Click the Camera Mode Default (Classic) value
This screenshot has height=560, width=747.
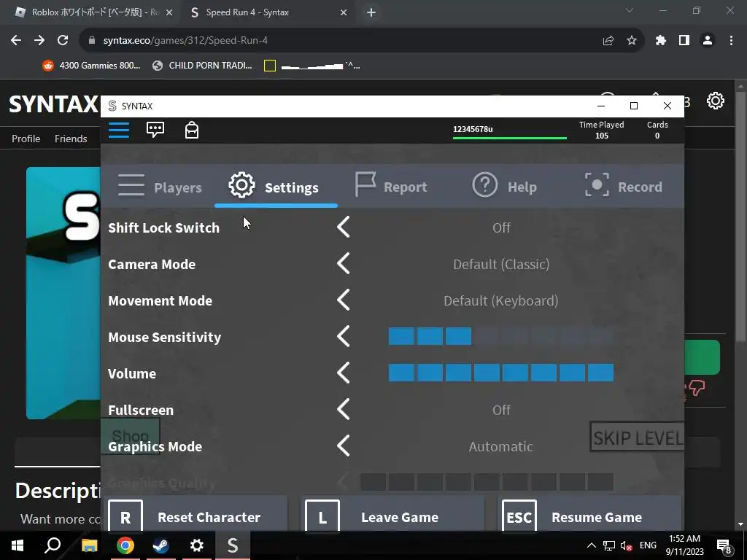(501, 264)
